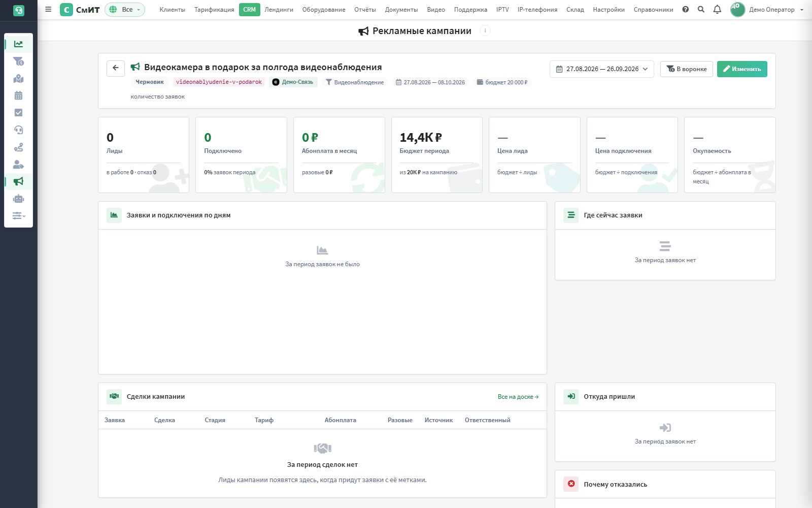This screenshot has width=812, height=508.
Task: Open the Отчёты menu
Action: point(365,10)
